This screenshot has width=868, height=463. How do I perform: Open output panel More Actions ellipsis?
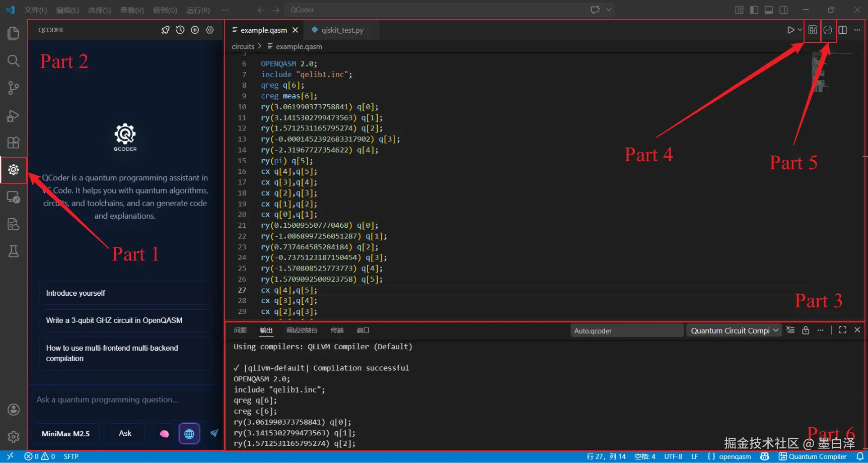(x=821, y=330)
